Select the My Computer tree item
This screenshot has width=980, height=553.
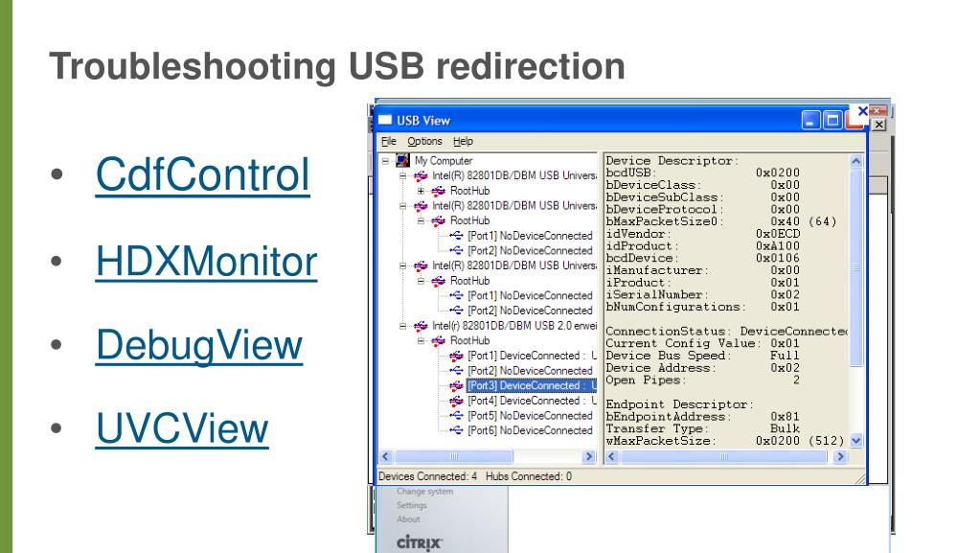(x=444, y=161)
